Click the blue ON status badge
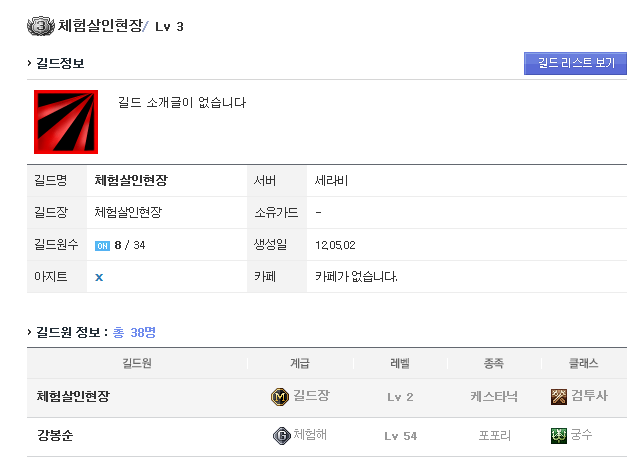The width and height of the screenshot is (642, 460). click(102, 245)
